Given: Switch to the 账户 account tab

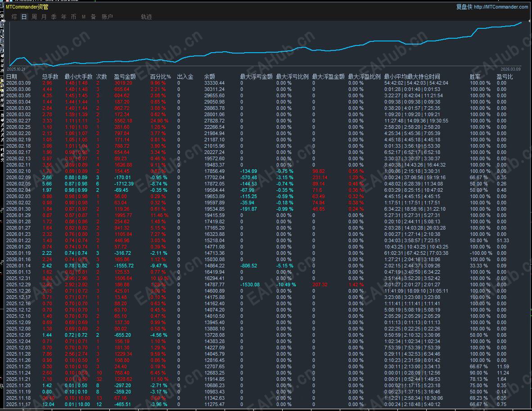Looking at the screenshot, I should [x=107, y=17].
